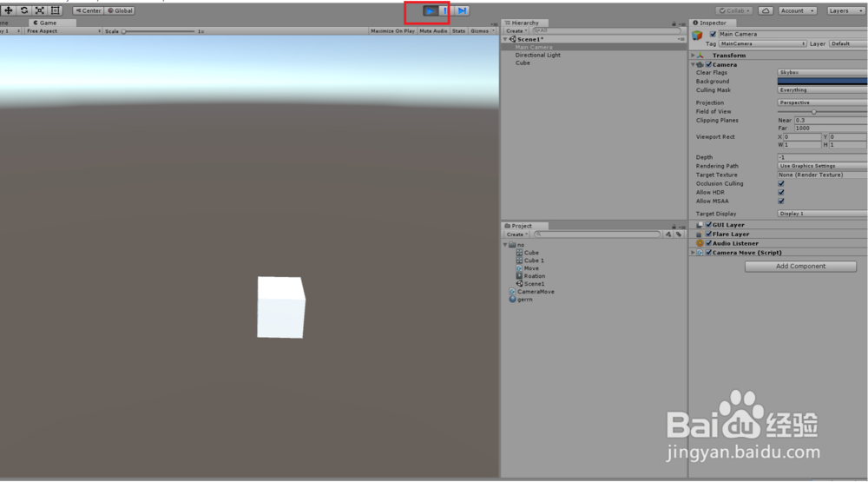Click the Game view Scale slider
Screen dimensions: 868x482
[159, 31]
